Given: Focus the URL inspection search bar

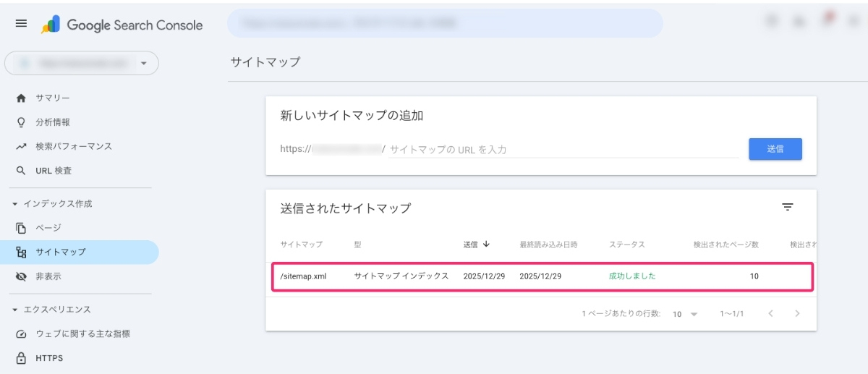Looking at the screenshot, I should 445,23.
